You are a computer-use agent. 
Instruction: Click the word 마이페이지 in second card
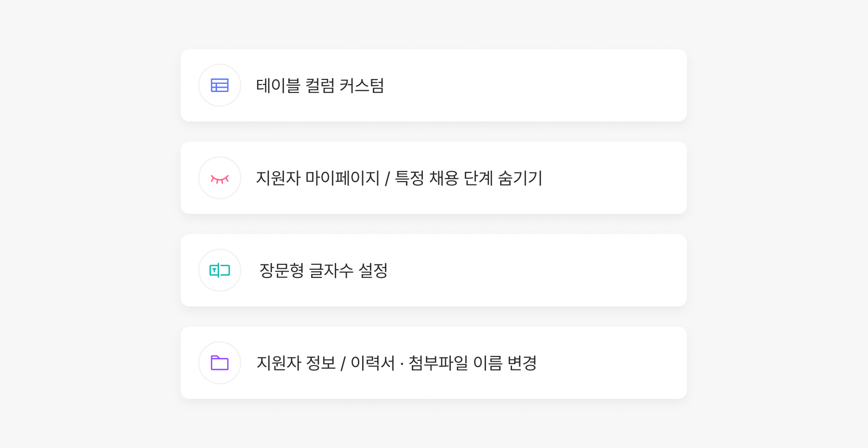[342, 178]
